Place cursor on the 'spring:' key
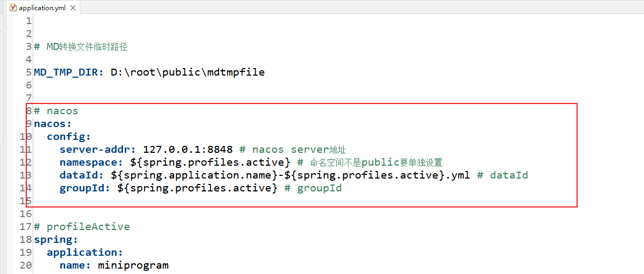 56,239
